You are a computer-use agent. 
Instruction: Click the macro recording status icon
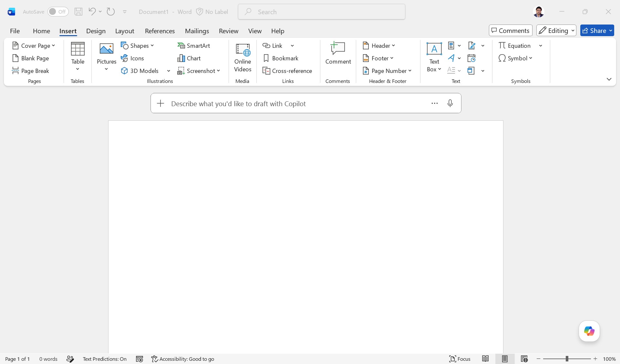coord(139,359)
